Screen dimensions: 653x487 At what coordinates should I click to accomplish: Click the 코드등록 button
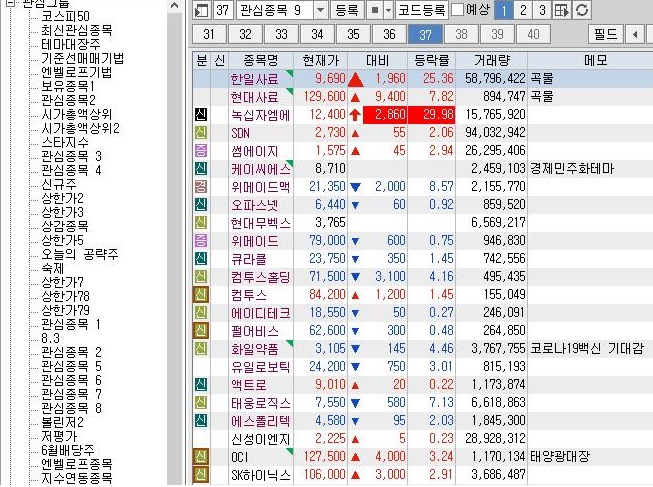click(x=421, y=10)
